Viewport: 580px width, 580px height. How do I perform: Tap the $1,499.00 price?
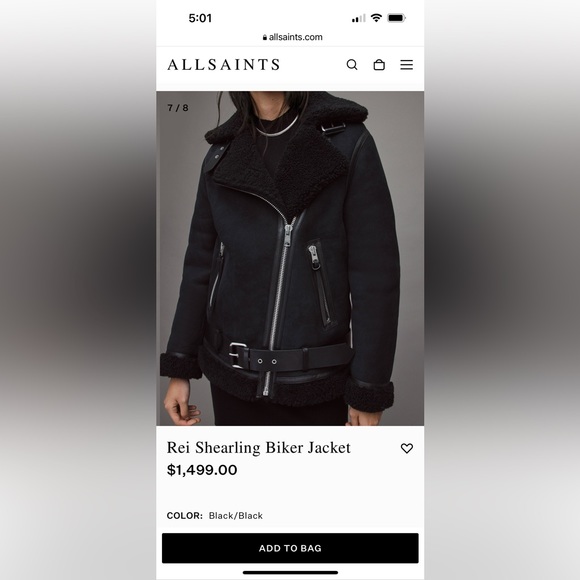[x=202, y=470]
